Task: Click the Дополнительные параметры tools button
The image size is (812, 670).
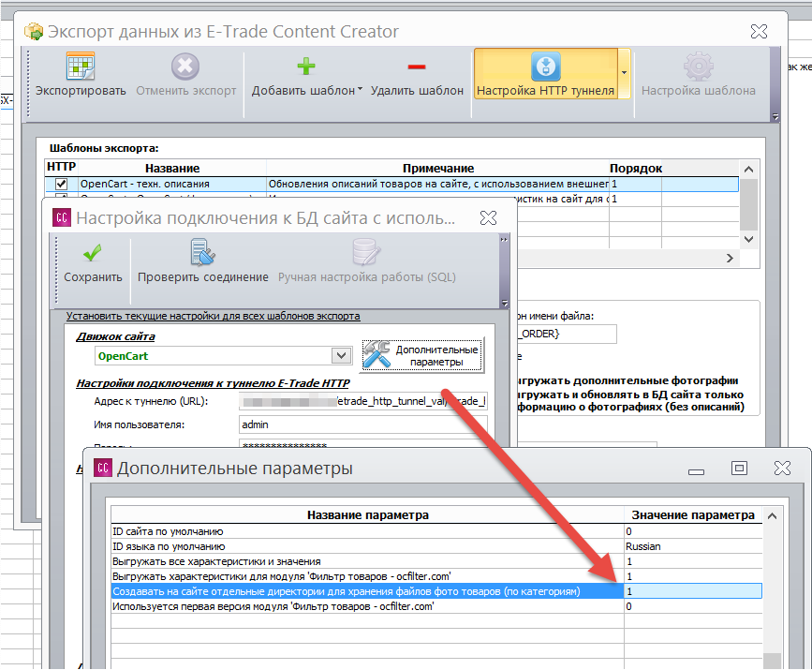Action: pyautogui.click(x=422, y=355)
